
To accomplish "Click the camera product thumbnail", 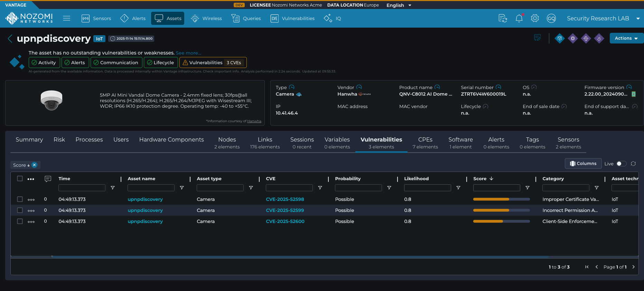I will (52, 100).
